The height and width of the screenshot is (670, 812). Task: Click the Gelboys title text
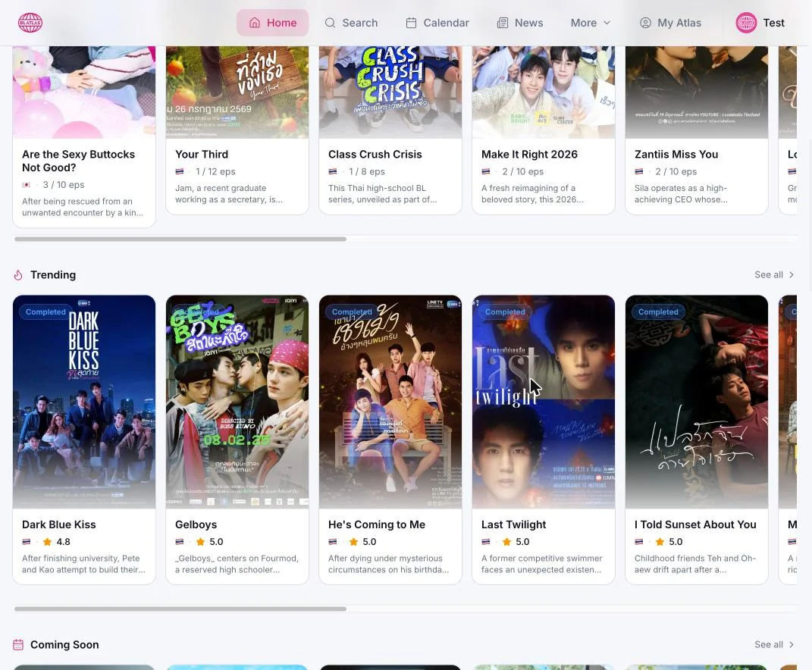196,524
